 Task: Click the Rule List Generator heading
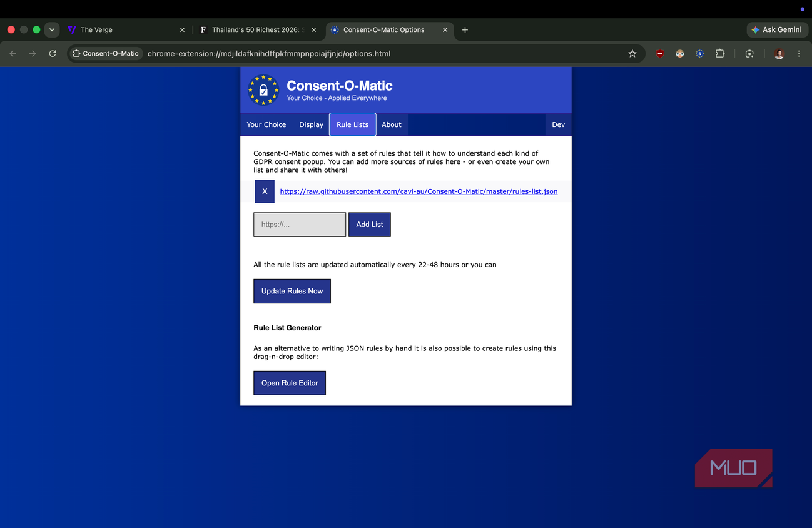(x=287, y=328)
